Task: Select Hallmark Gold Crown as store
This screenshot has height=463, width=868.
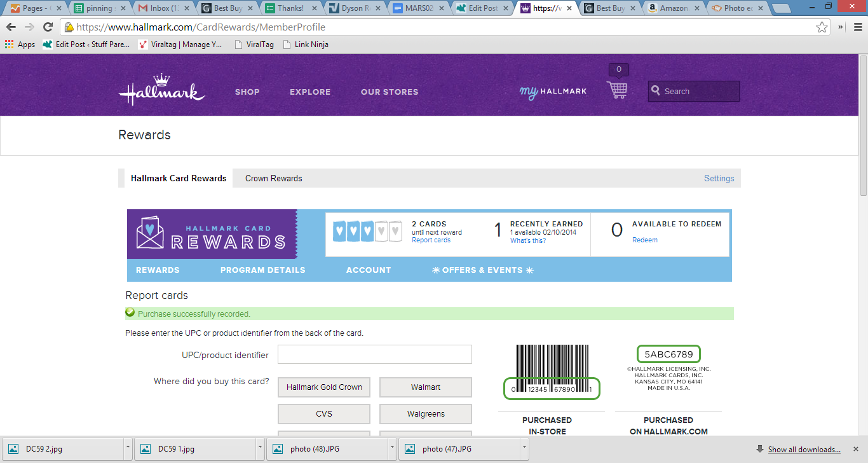Action: coord(324,387)
